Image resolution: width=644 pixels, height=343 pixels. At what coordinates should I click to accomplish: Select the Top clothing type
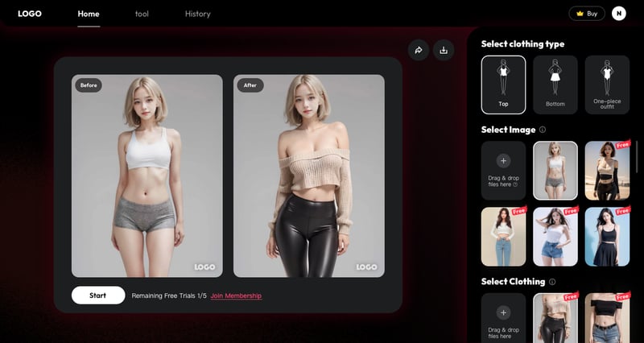click(x=504, y=85)
